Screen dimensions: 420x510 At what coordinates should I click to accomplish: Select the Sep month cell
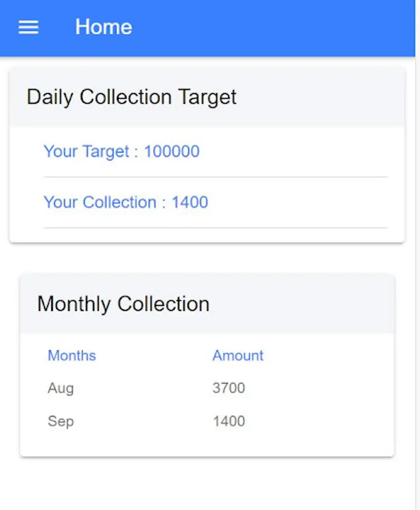point(61,422)
